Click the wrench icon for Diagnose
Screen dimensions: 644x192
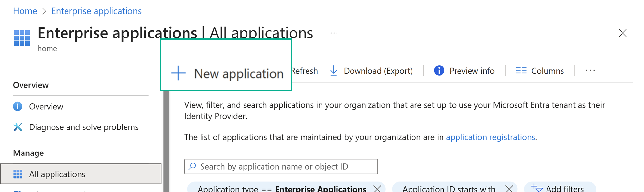click(18, 127)
